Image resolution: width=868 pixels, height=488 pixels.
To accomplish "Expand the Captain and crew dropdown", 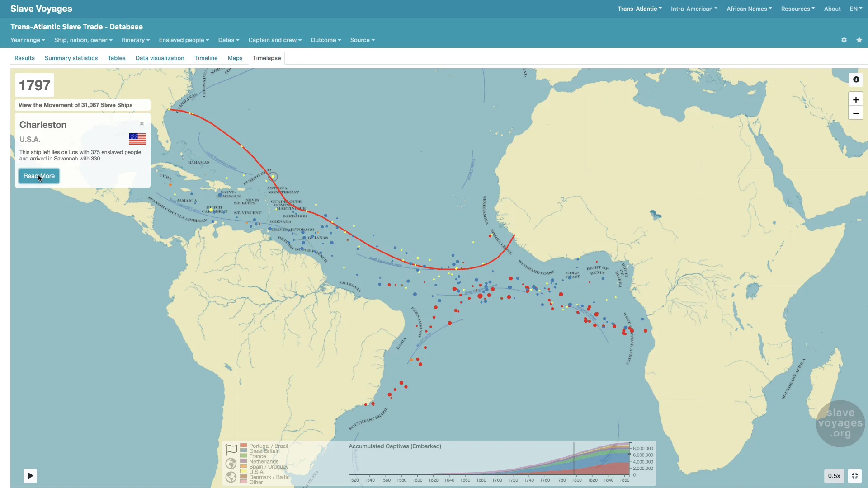I will (274, 40).
